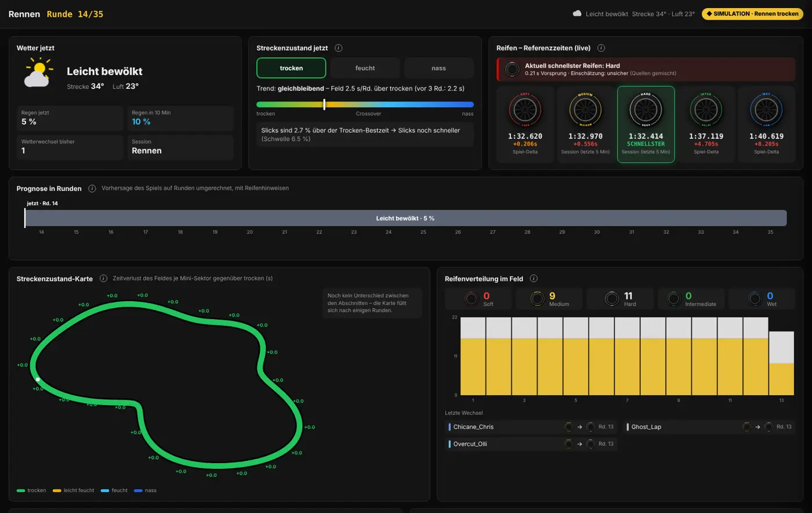Click the feucht legend entry under the map
The image size is (812, 513).
click(x=114, y=490)
